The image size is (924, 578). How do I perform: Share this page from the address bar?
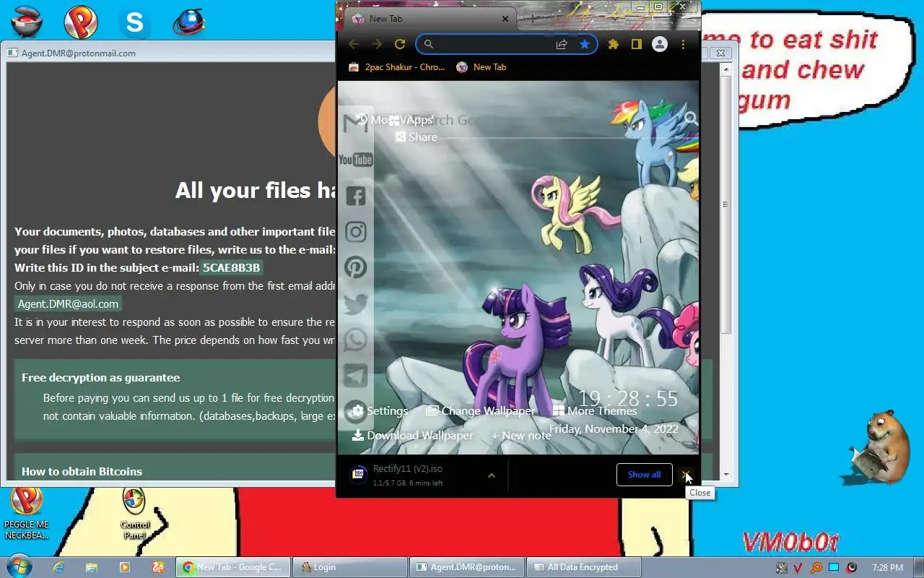pyautogui.click(x=562, y=44)
